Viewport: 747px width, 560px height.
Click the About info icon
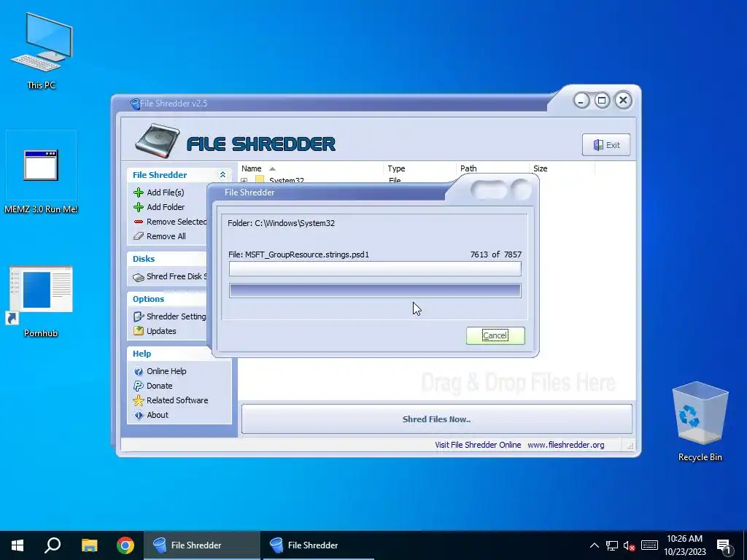(139, 415)
